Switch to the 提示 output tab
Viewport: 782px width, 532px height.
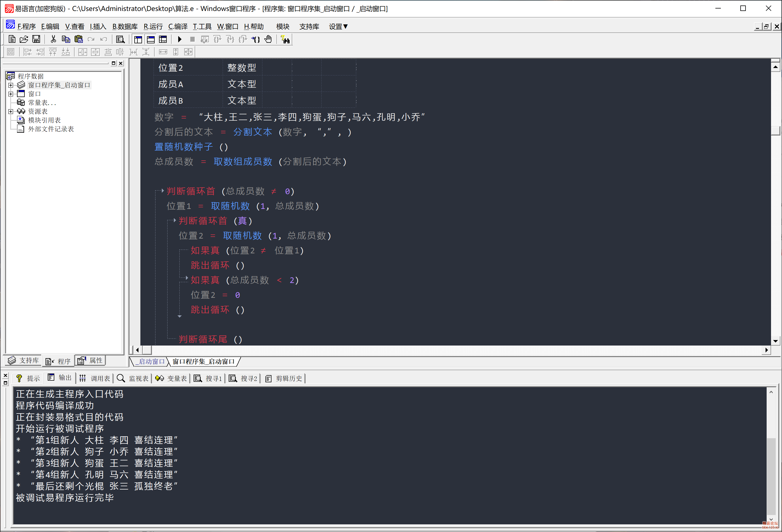[28, 378]
